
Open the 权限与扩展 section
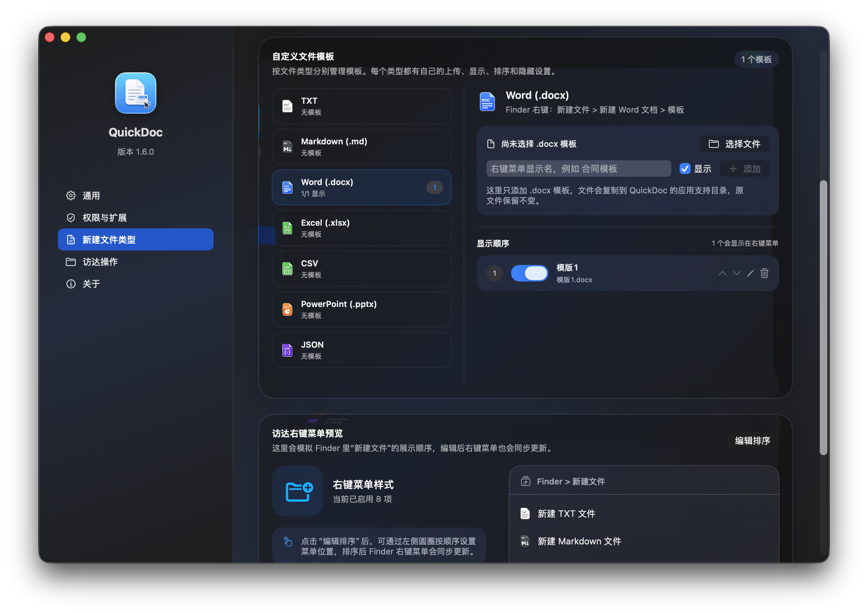point(135,217)
